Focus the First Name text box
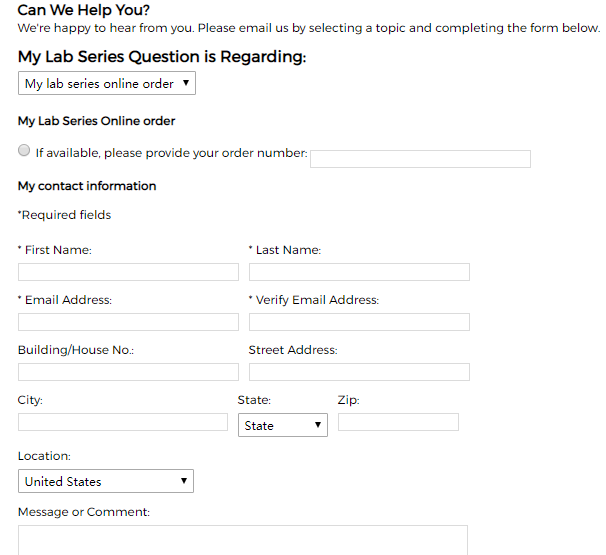606x555 pixels. (x=128, y=272)
